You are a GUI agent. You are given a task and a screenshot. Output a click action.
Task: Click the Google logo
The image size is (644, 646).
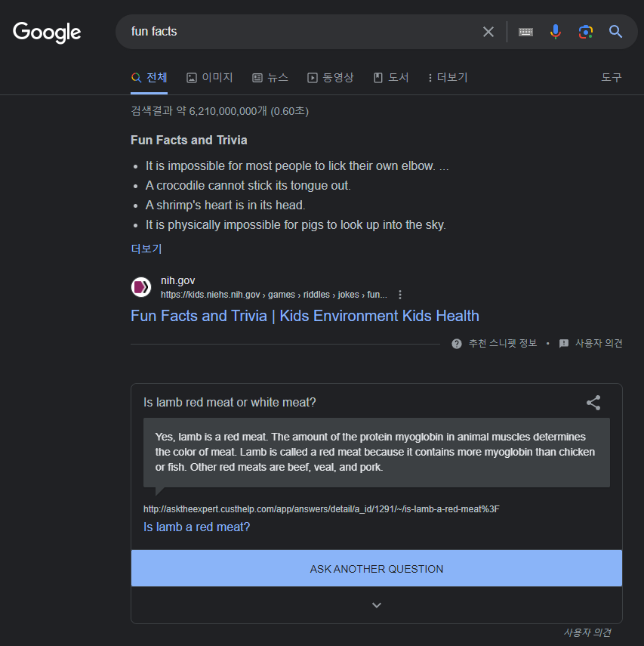[x=47, y=32]
